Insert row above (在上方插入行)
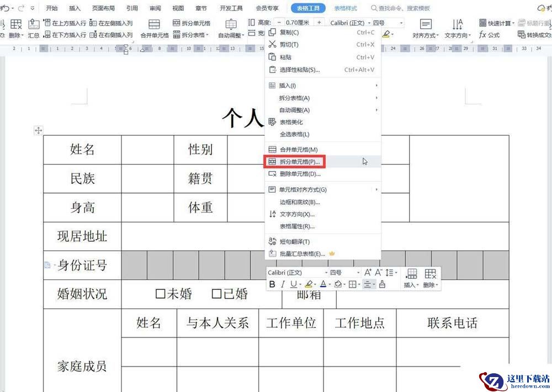The image size is (552, 392). [65, 23]
